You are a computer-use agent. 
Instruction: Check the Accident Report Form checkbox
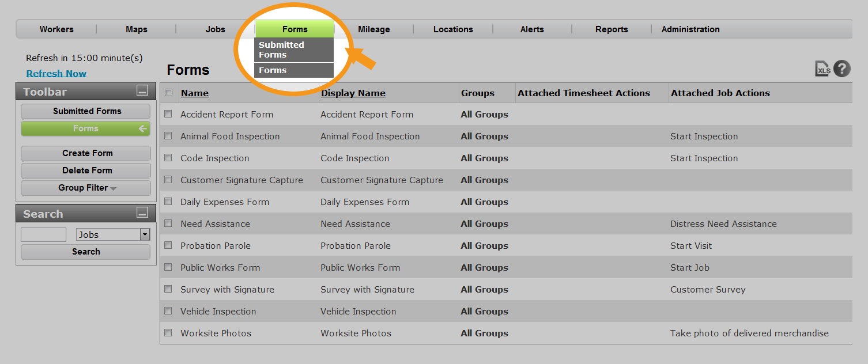click(x=168, y=114)
